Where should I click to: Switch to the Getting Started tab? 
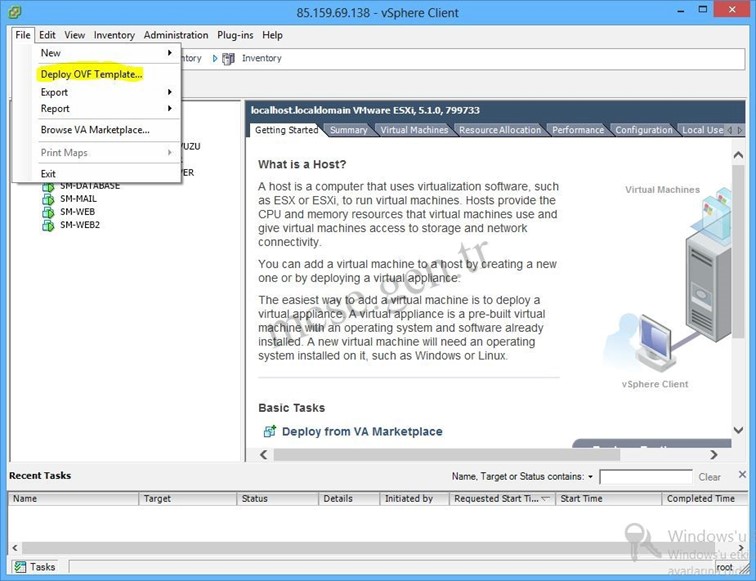point(286,130)
